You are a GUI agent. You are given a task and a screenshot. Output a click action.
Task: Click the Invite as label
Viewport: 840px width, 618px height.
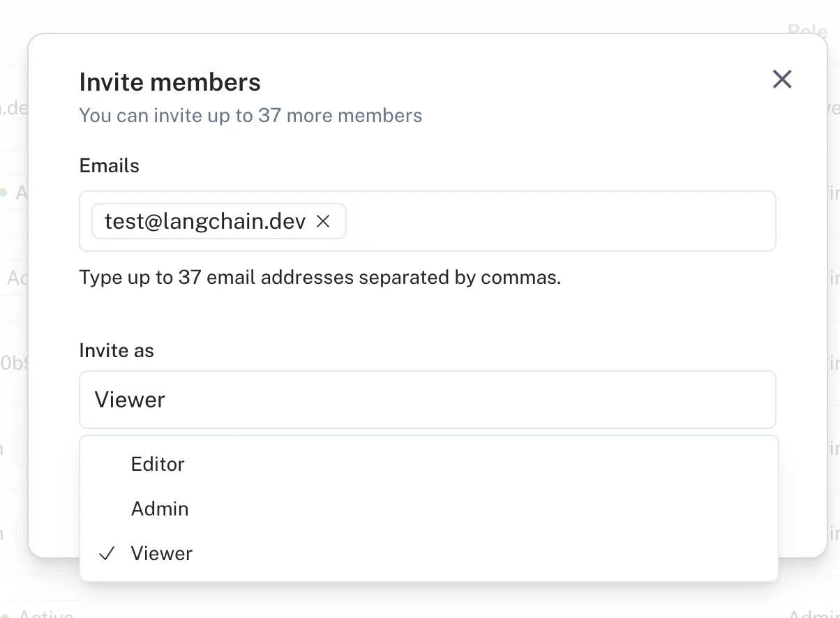[117, 350]
